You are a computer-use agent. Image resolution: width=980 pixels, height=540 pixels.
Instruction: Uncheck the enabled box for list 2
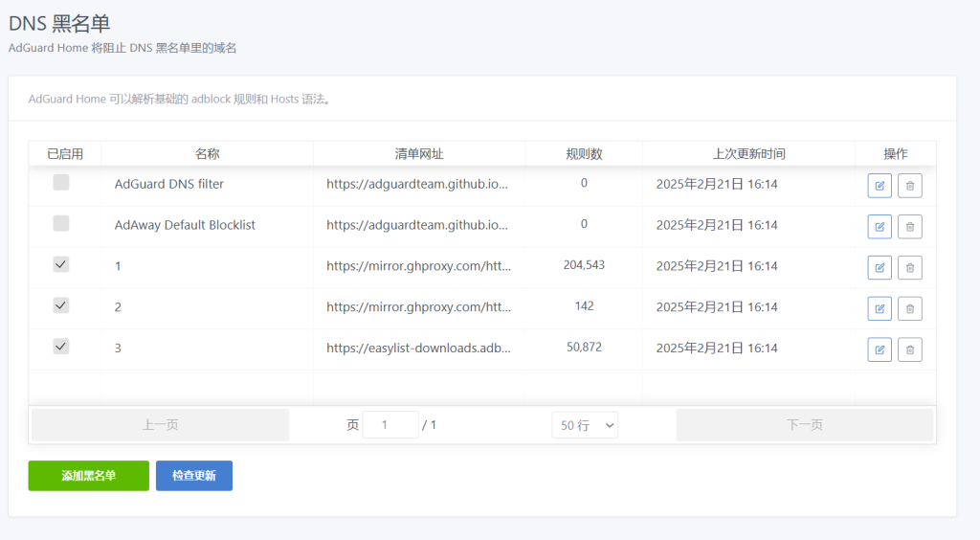(x=60, y=305)
